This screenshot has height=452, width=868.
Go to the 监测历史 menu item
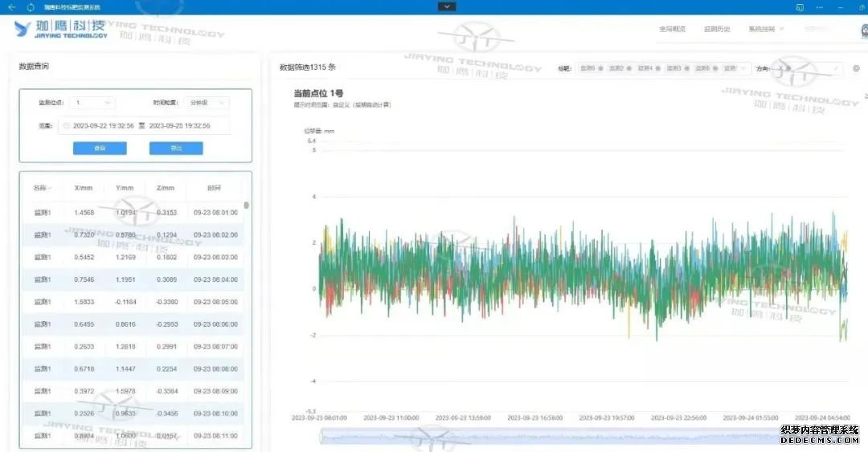pyautogui.click(x=716, y=29)
